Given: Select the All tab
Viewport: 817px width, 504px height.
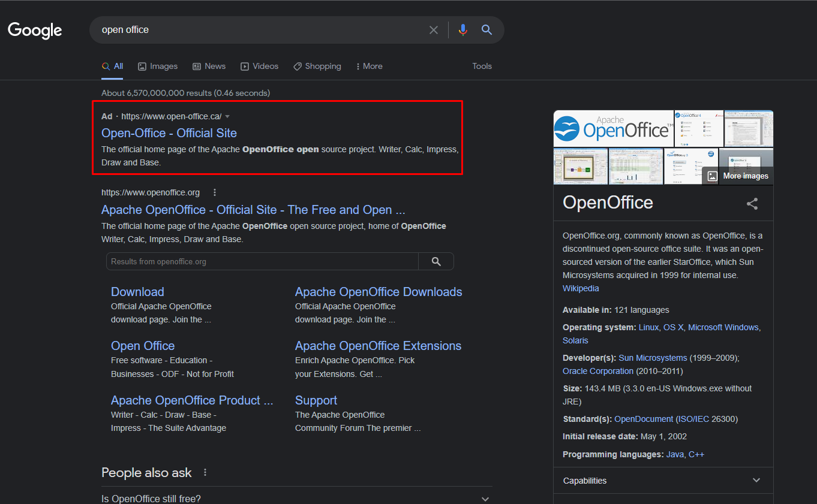Looking at the screenshot, I should (112, 66).
